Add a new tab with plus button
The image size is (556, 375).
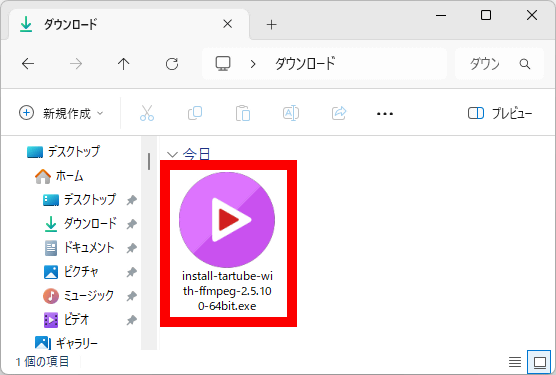272,24
